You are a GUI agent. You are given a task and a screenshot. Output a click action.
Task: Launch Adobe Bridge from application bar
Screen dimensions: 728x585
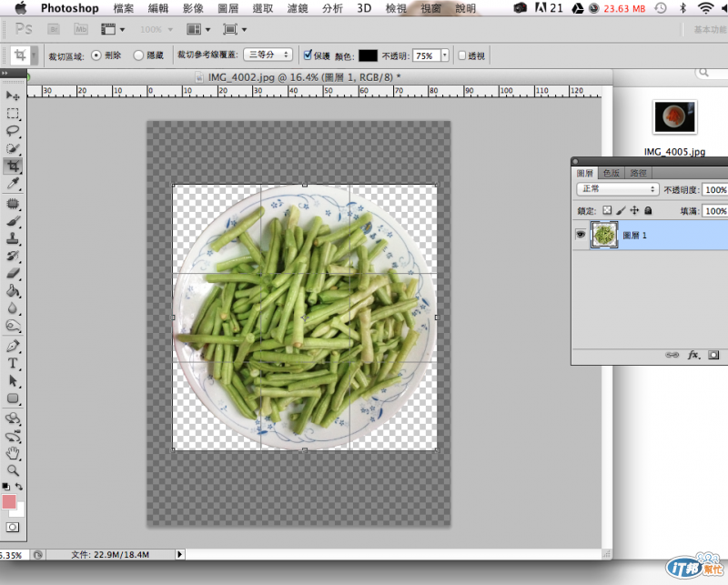[x=54, y=30]
